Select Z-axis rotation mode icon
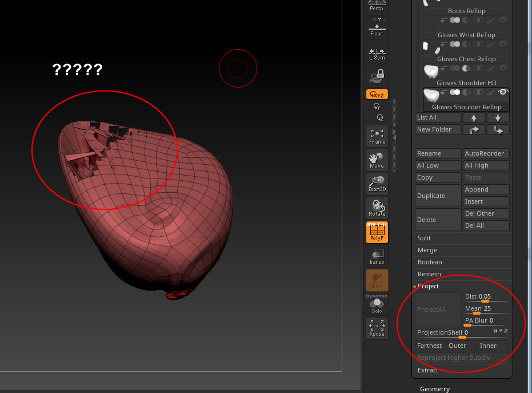The height and width of the screenshot is (393, 532). pyautogui.click(x=380, y=118)
